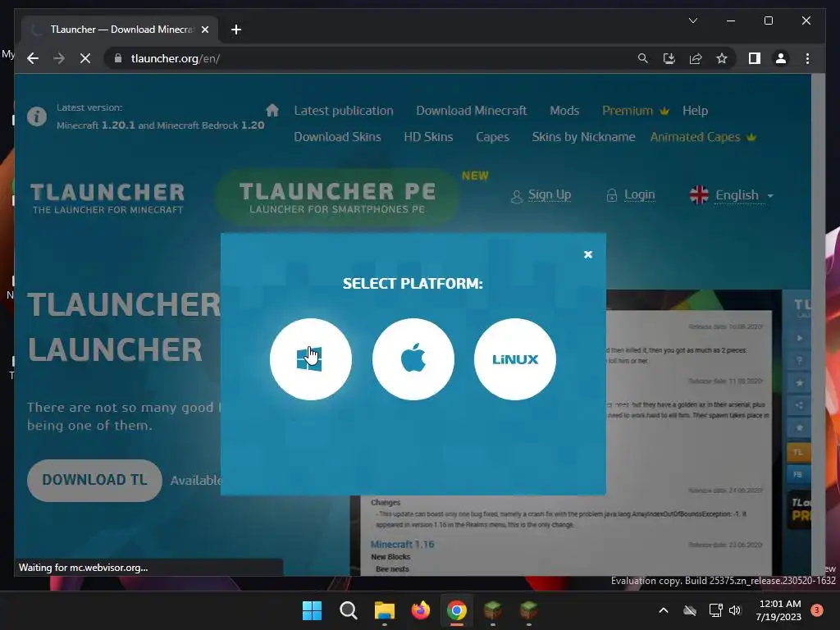Click the site home icon
This screenshot has height=630, width=840.
pos(272,111)
